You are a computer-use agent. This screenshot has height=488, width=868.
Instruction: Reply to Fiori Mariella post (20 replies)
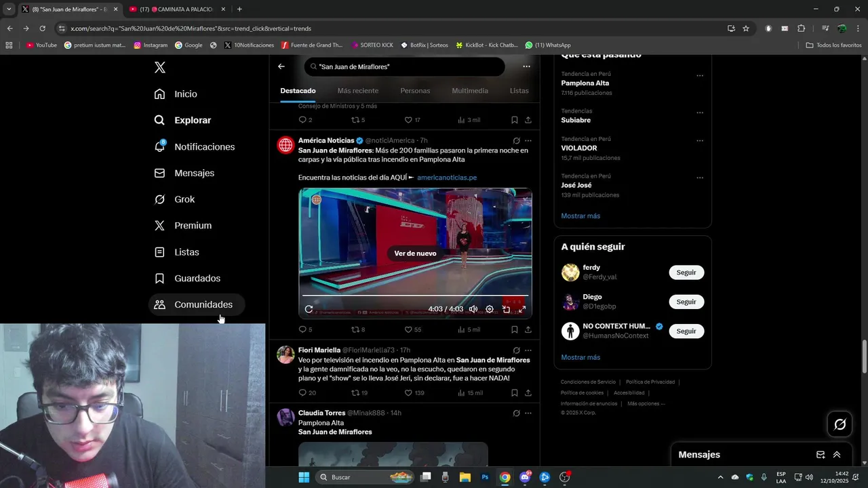click(x=307, y=392)
